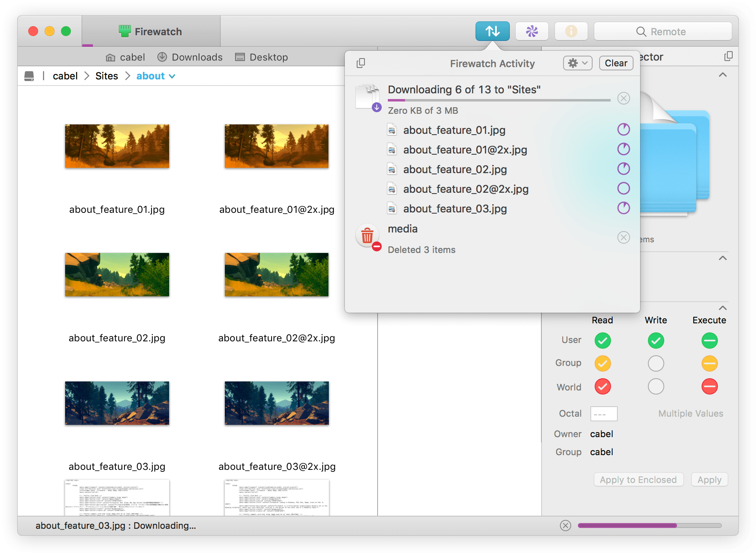Collapse the top inspector section
756x555 pixels.
coord(723,75)
